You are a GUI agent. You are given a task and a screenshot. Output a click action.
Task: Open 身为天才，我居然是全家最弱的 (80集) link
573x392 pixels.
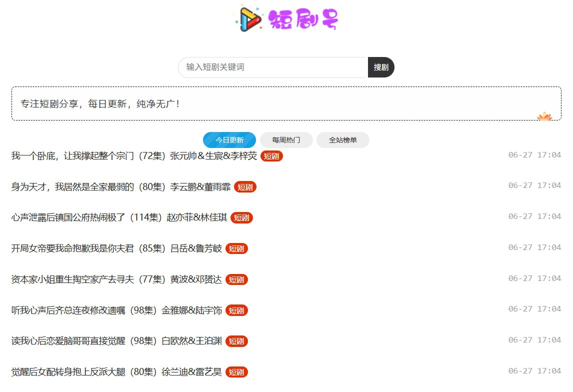pyautogui.click(x=121, y=187)
